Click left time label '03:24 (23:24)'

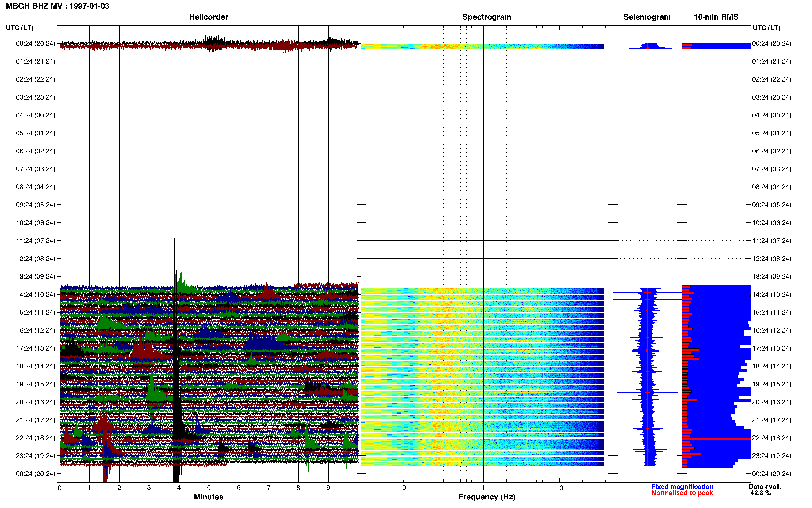pos(36,97)
